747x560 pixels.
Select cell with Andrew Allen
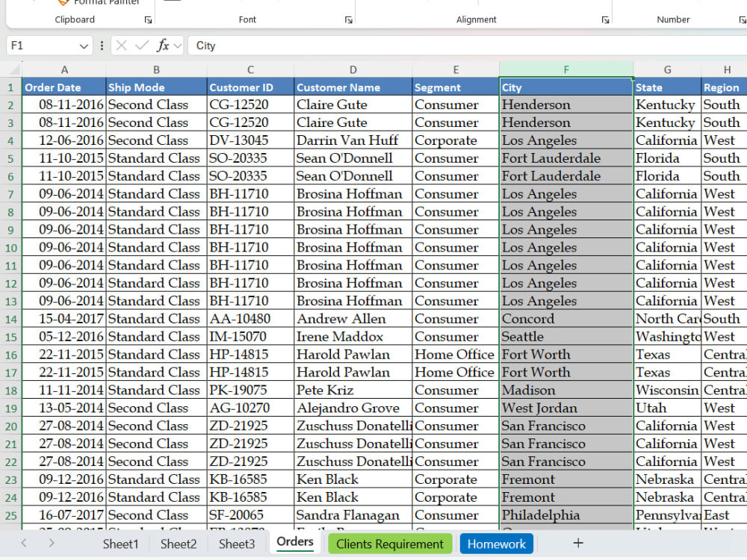click(x=353, y=319)
